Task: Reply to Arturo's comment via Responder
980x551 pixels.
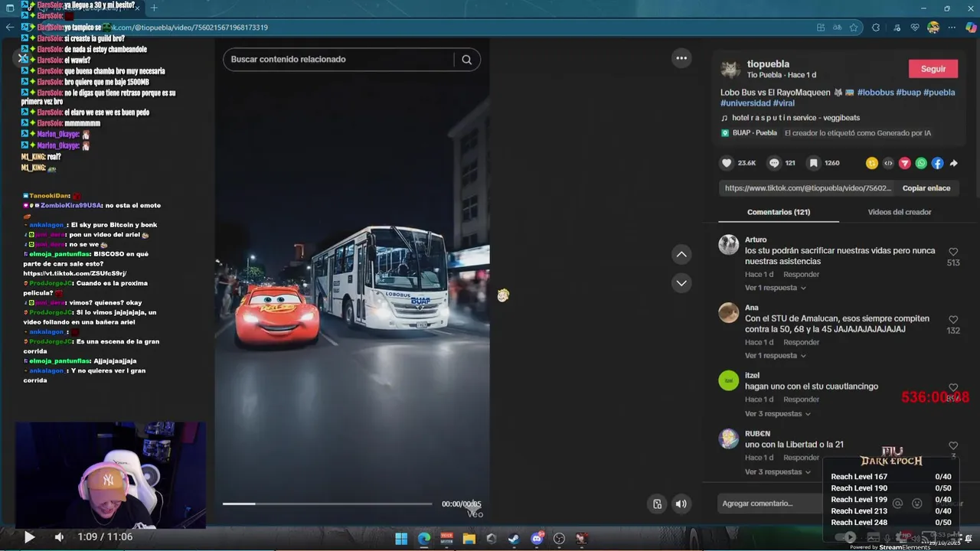Action: coord(801,274)
